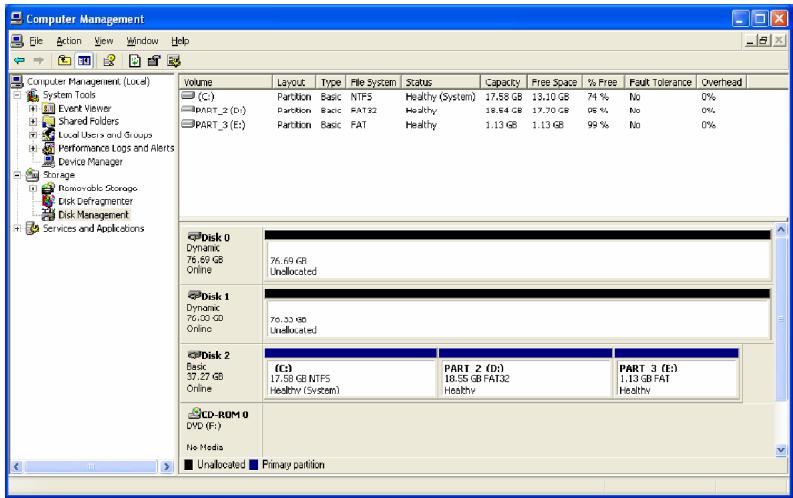Sort by the Fault Tolerance column header
The width and height of the screenshot is (793, 498).
click(660, 82)
